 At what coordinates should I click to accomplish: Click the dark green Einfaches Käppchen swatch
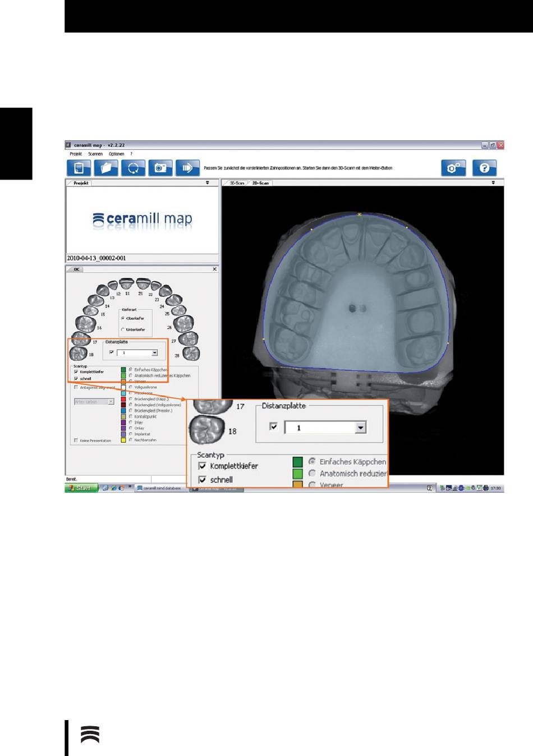123,370
